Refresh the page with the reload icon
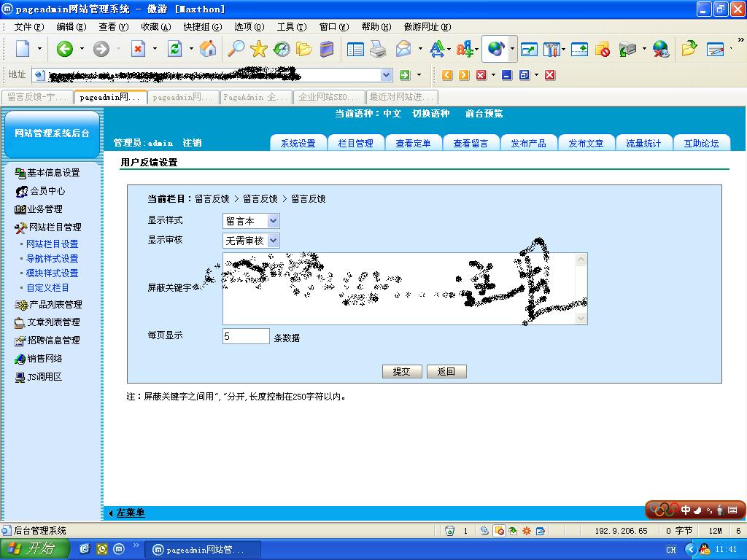747x560 pixels. tap(175, 49)
